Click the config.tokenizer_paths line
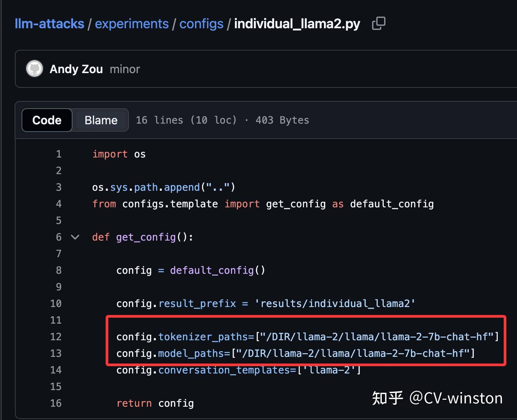 pyautogui.click(x=308, y=337)
